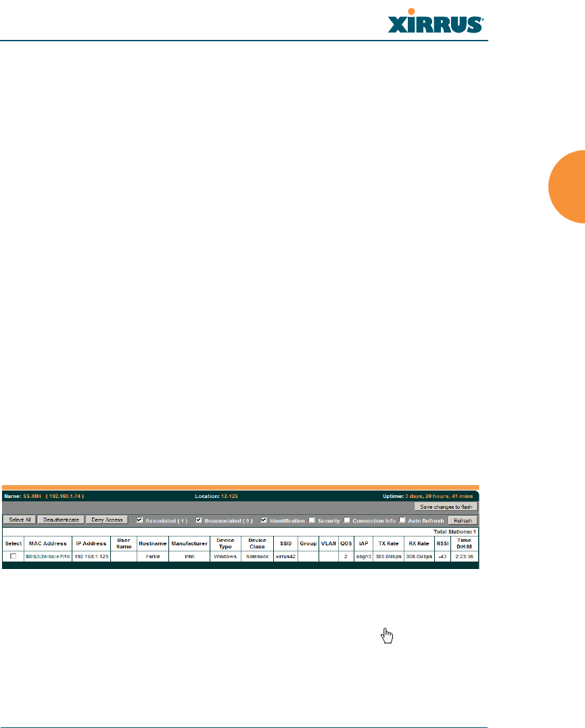Click the RSSI value -43
The image size is (585, 728).
[442, 556]
